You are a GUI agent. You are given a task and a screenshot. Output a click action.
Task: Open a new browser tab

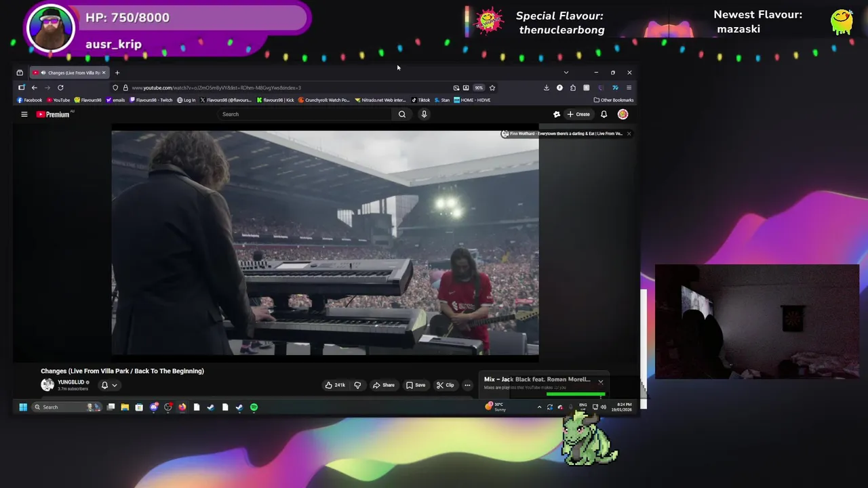(117, 73)
